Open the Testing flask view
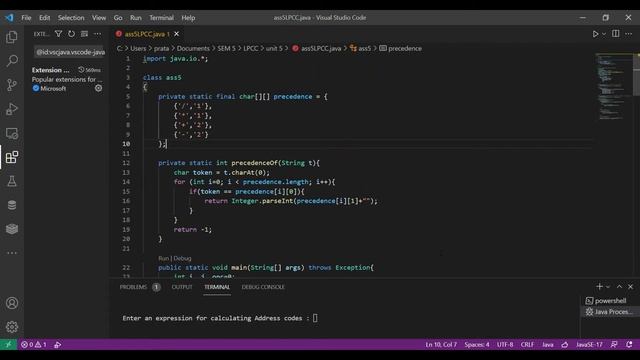The width and height of the screenshot is (640, 360). click(12, 181)
